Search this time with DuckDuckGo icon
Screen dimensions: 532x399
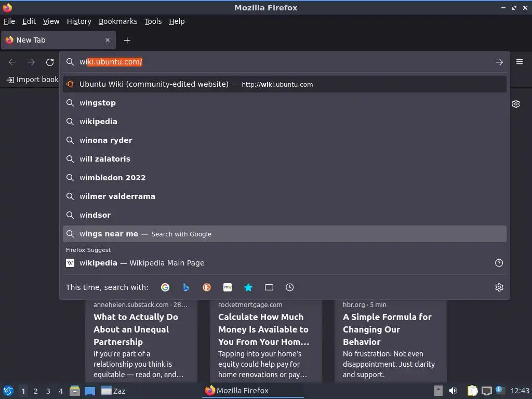click(x=207, y=287)
